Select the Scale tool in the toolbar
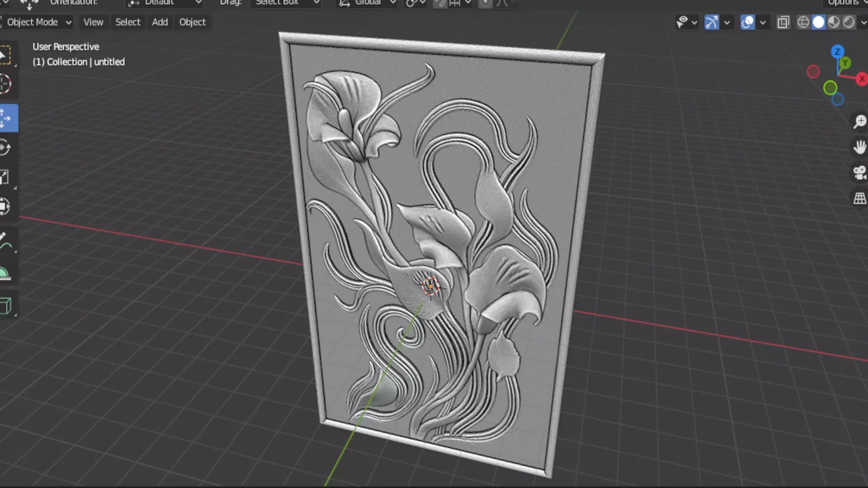Image resolution: width=868 pixels, height=488 pixels. (x=6, y=177)
